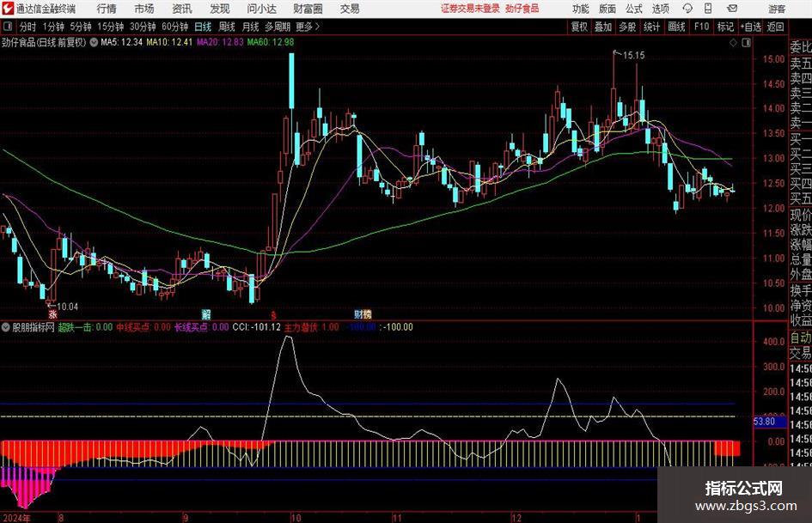Open the 多周期 multi-period view
The height and width of the screenshot is (523, 812).
click(x=278, y=27)
